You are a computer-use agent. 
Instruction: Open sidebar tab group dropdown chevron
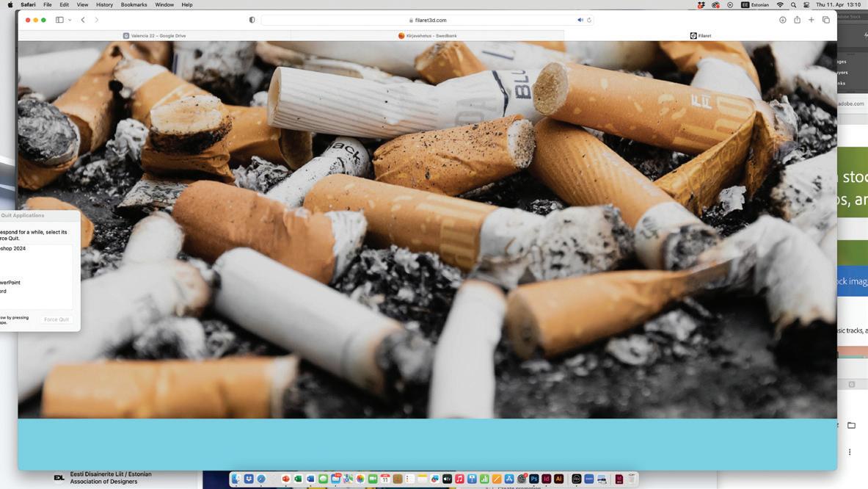[x=70, y=20]
